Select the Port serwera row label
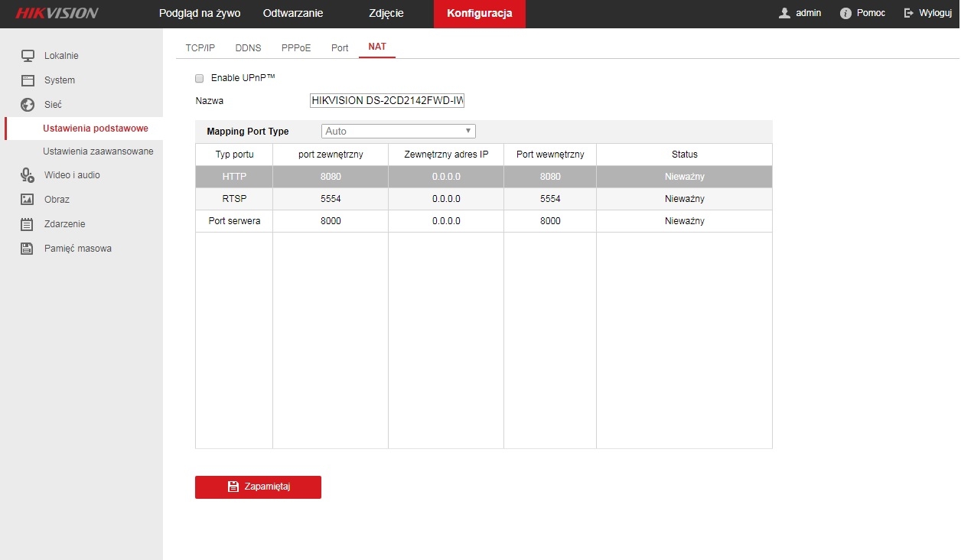 pos(234,221)
